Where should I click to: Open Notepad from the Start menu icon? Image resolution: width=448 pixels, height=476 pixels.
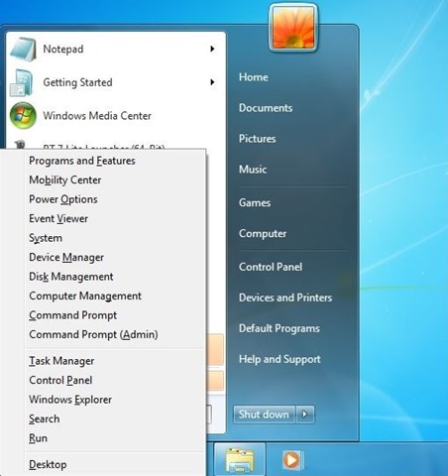(x=23, y=50)
